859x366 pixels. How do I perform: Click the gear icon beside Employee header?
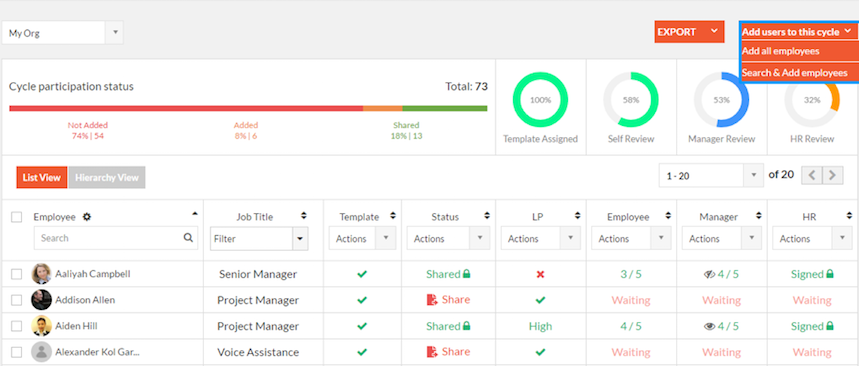[x=87, y=217]
